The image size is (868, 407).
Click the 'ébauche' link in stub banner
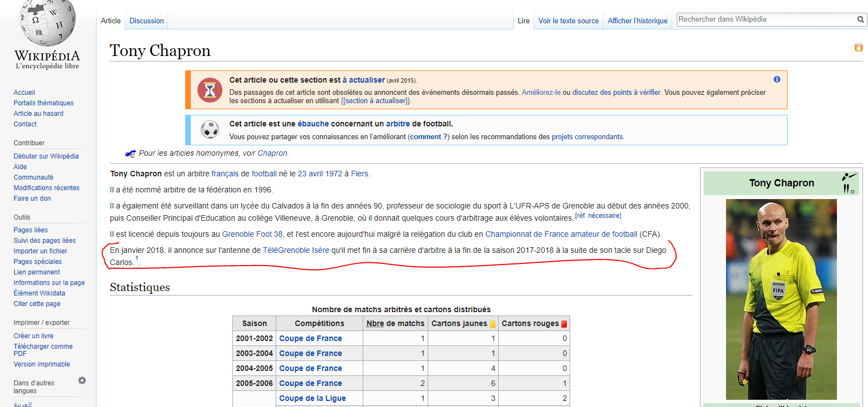tap(313, 124)
